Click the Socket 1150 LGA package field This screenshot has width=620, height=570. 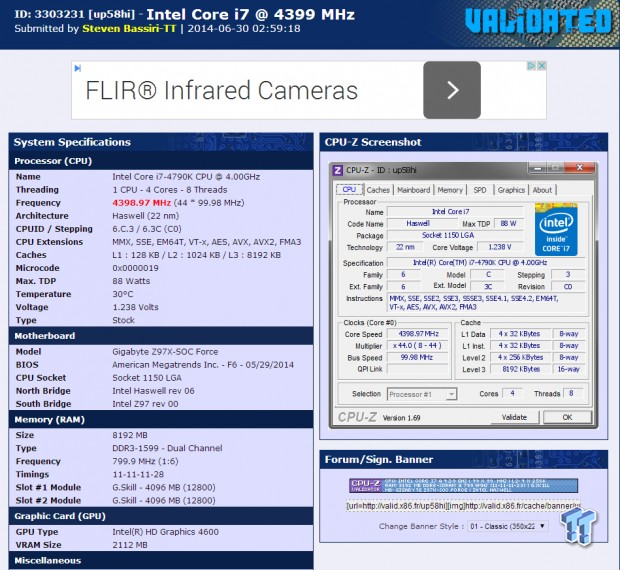pos(455,235)
